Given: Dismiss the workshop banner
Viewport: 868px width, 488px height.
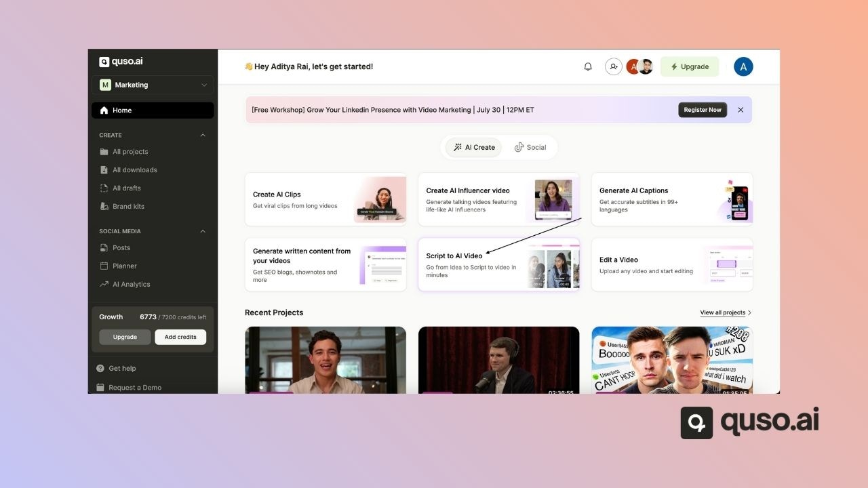Looking at the screenshot, I should coord(741,110).
